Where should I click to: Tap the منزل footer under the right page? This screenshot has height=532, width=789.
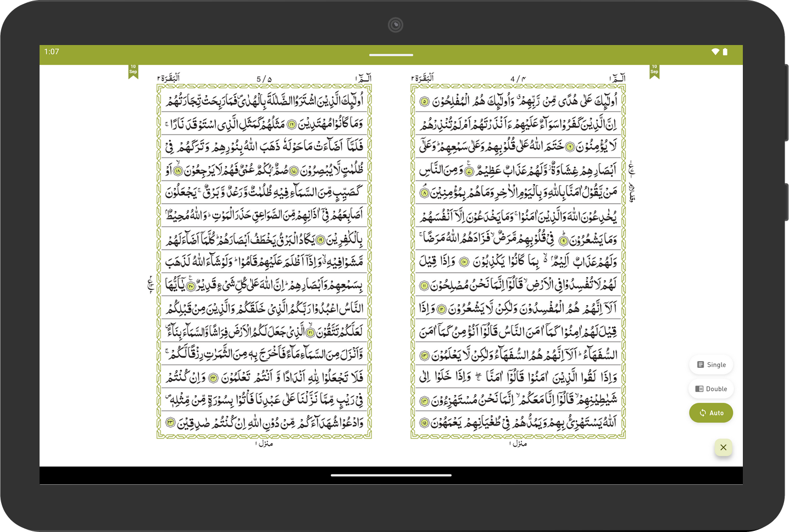[x=518, y=443]
